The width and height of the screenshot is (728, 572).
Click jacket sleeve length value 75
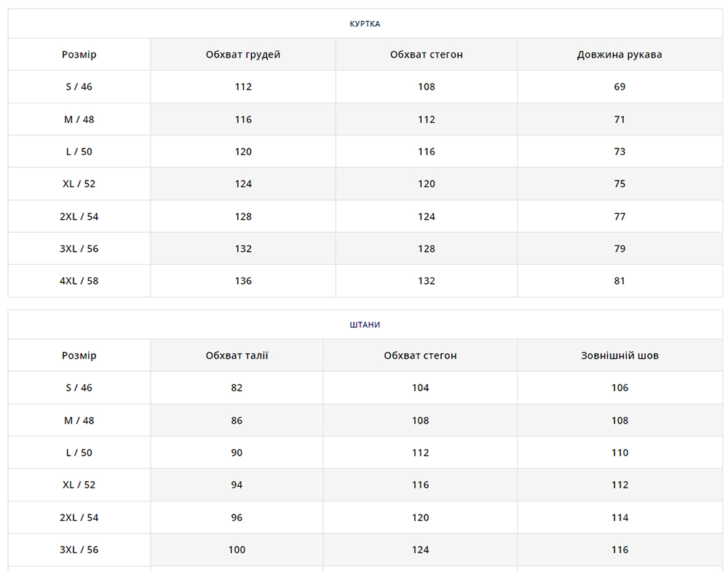[620, 183]
